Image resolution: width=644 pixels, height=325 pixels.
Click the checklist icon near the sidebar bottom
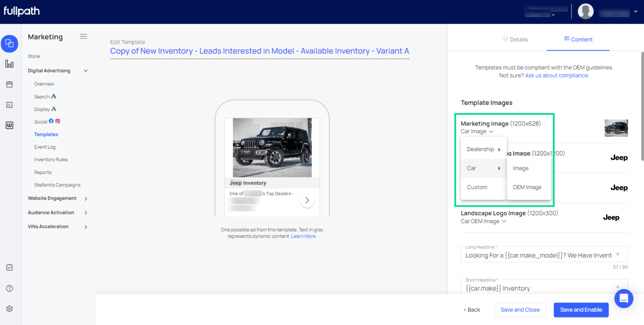[x=10, y=267]
